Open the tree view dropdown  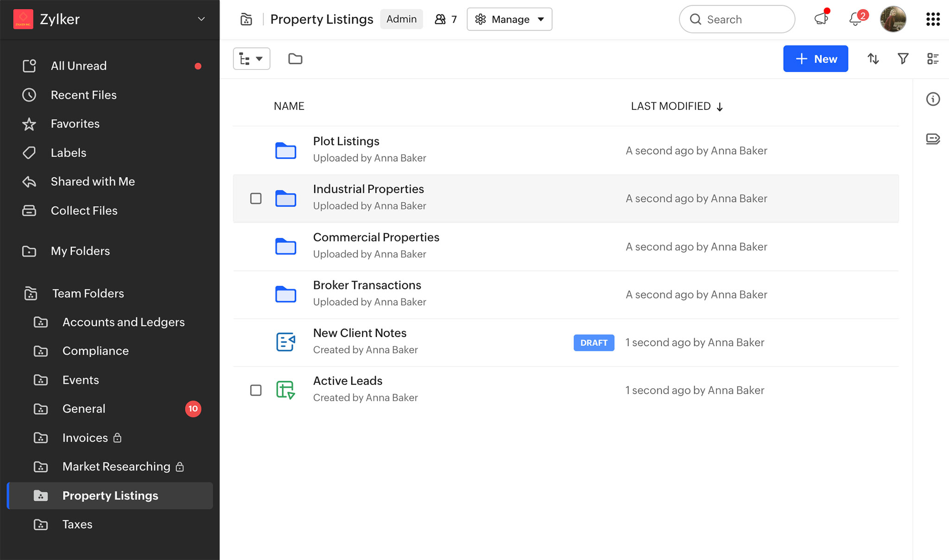[251, 59]
